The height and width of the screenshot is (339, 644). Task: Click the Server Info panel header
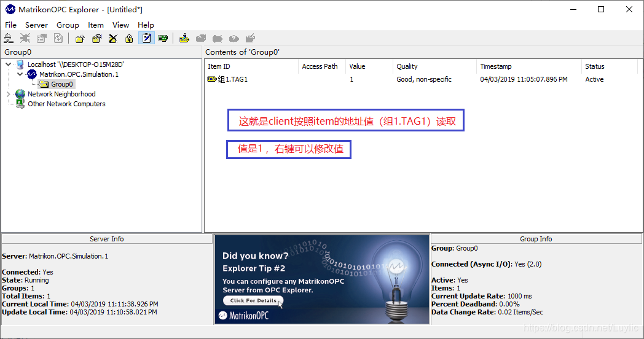tap(107, 239)
